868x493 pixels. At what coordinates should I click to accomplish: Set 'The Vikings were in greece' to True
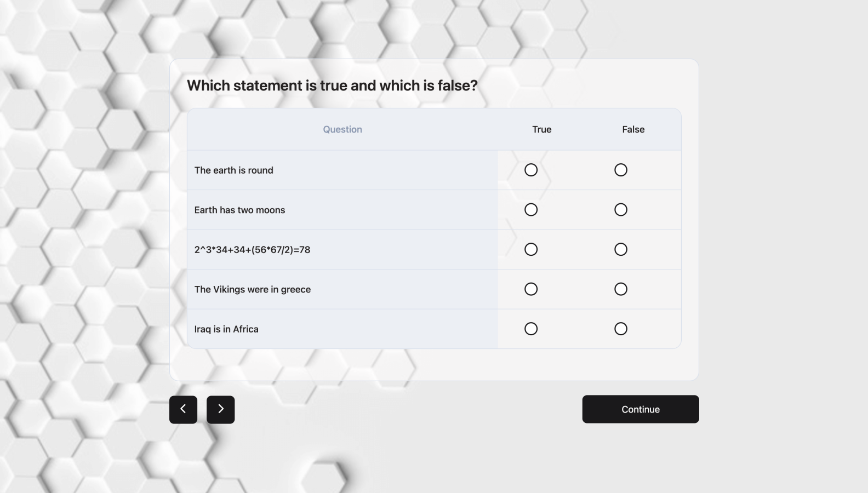531,289
